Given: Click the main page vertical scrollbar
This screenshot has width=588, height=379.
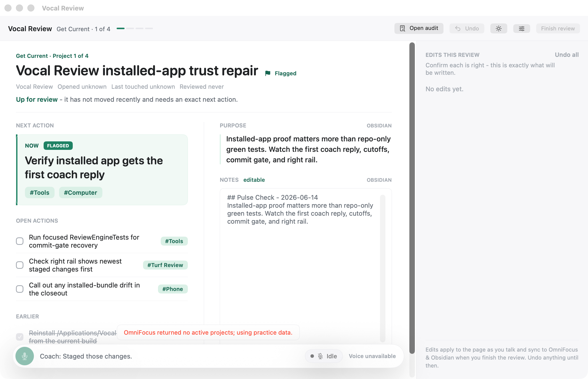Looking at the screenshot, I should pos(412,198).
